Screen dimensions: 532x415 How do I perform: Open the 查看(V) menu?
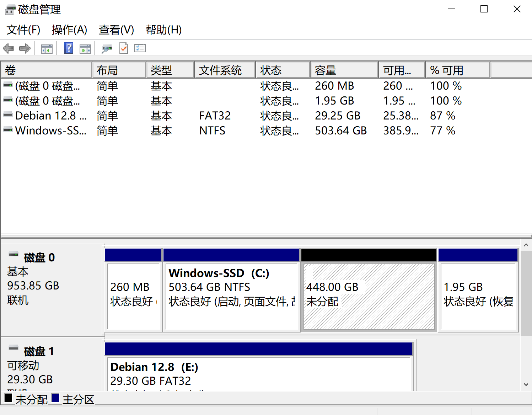[116, 30]
